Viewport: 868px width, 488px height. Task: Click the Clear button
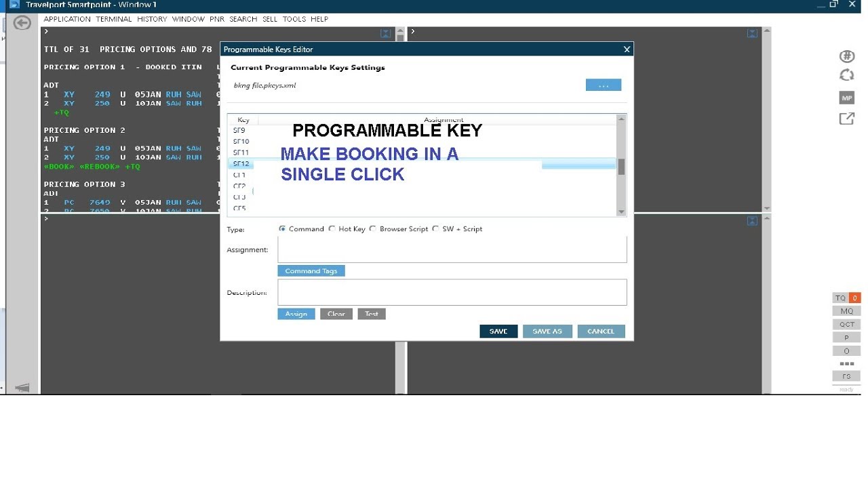[336, 314]
